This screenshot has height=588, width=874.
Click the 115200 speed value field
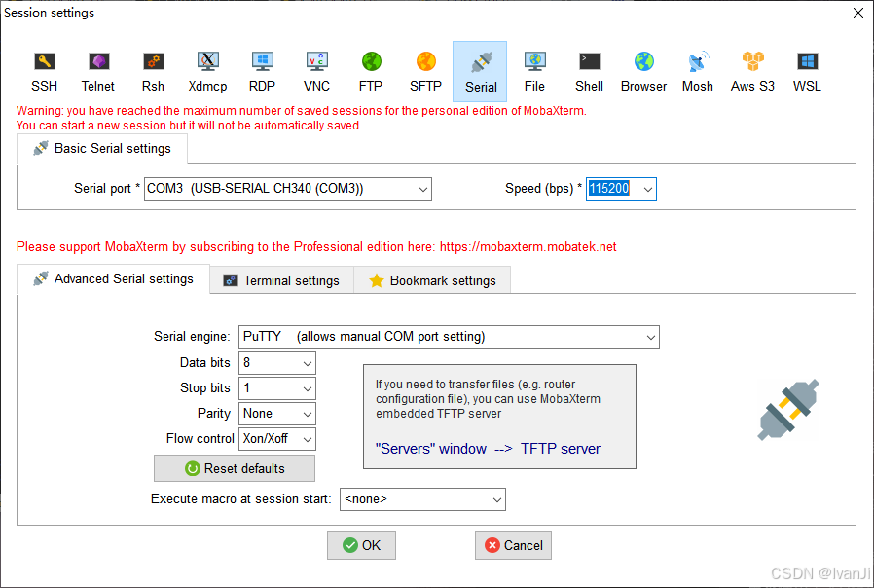pyautogui.click(x=610, y=189)
